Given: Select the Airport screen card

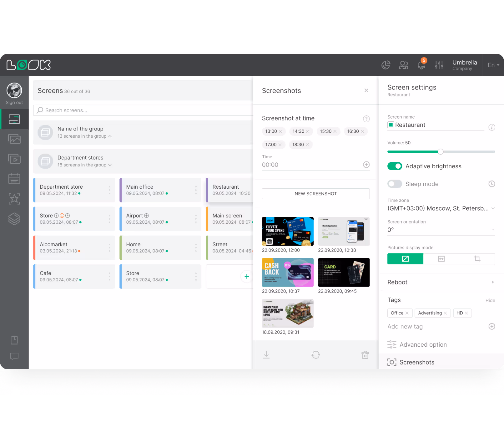Looking at the screenshot, I should (x=160, y=219).
